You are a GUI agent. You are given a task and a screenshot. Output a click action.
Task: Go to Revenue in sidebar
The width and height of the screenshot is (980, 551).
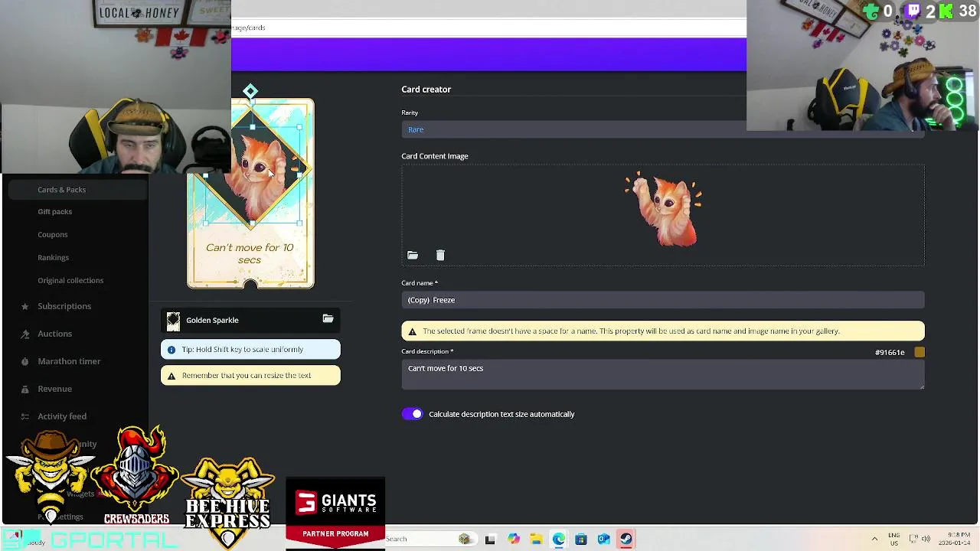(54, 389)
